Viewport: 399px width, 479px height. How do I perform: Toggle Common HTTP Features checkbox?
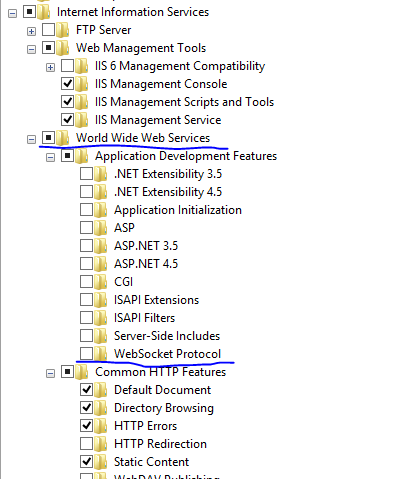coord(67,372)
